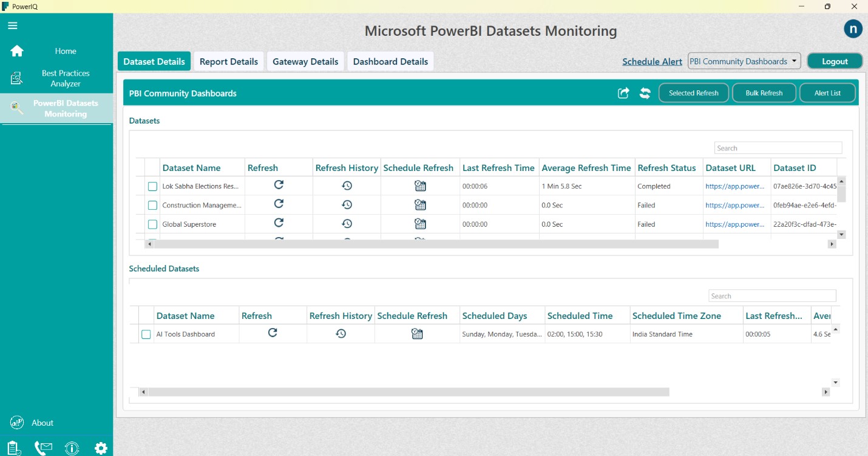Open the clipboard policy icon at the sidebar bottom
The width and height of the screenshot is (868, 456).
[x=14, y=448]
